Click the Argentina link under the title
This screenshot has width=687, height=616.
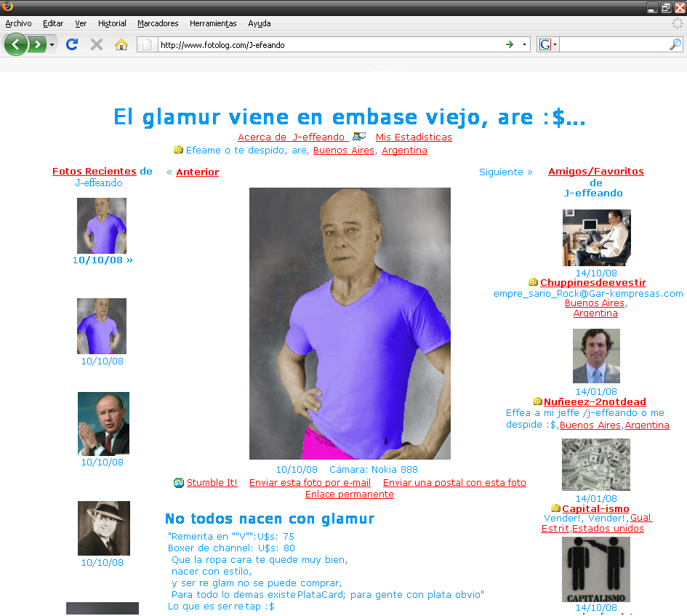[x=404, y=151]
